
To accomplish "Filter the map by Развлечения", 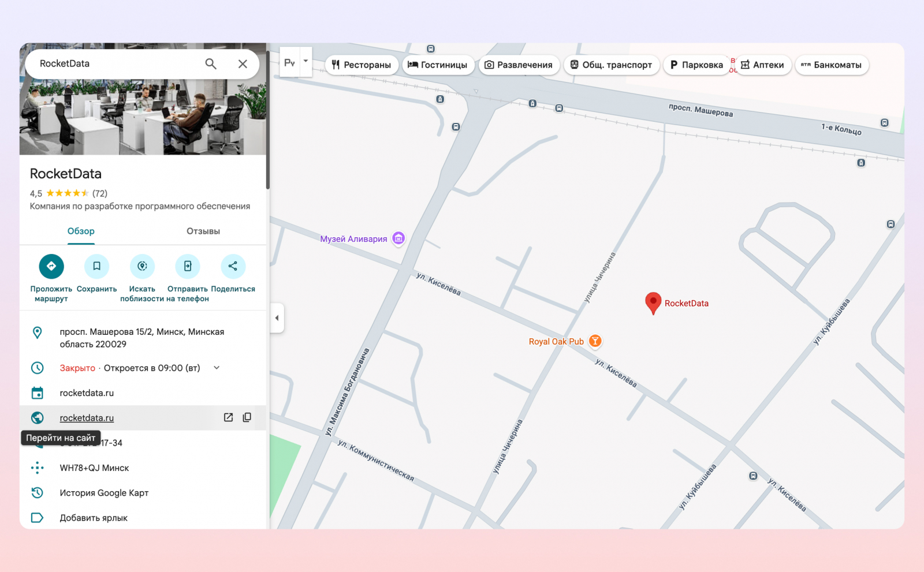I will click(518, 65).
